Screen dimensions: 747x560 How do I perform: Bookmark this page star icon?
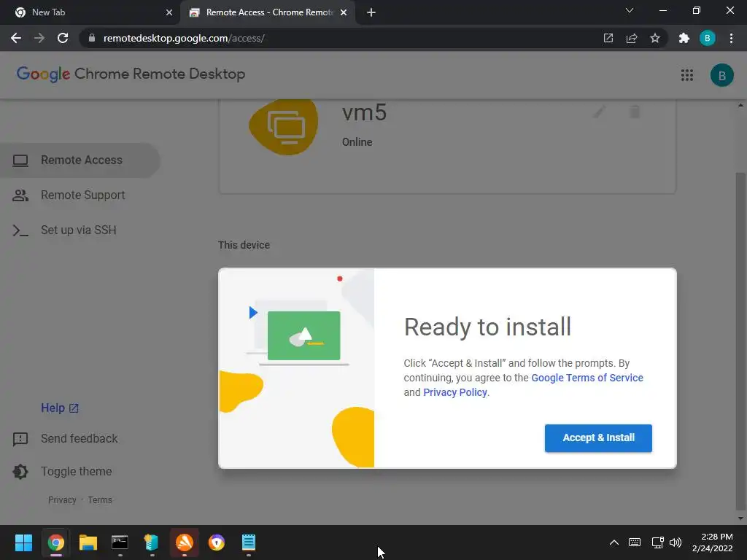tap(655, 38)
